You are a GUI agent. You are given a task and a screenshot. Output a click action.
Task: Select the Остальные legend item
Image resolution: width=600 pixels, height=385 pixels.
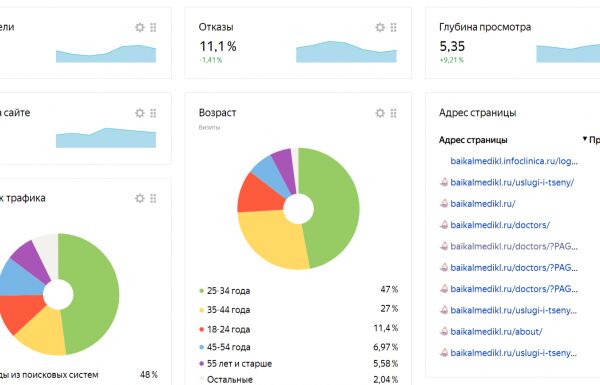(x=226, y=380)
